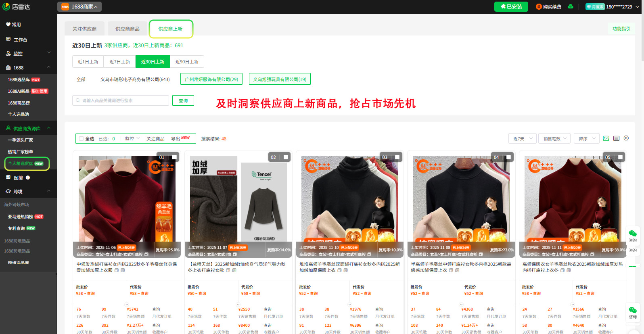Open the WeChat 咨询 floating icon

coord(633,236)
